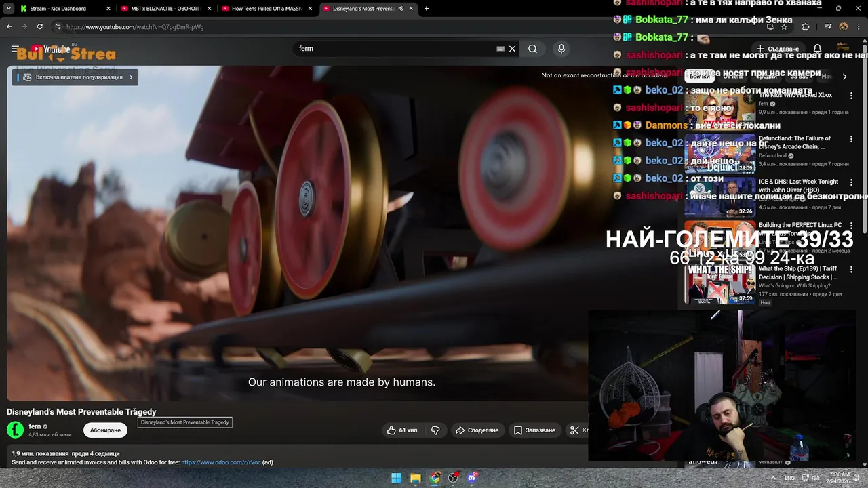Screen dimensions: 868x488
Task: Close the How Teens Pulled Off tab
Action: (311, 9)
